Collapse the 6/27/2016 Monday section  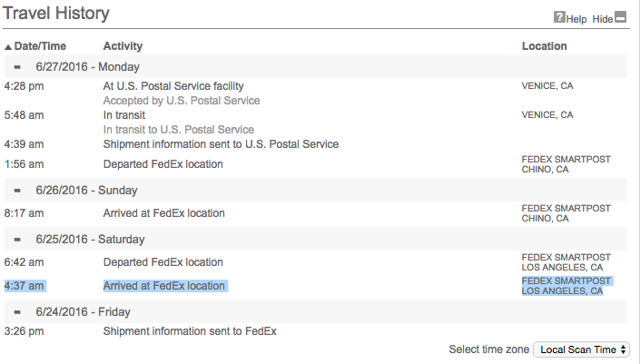(17, 67)
